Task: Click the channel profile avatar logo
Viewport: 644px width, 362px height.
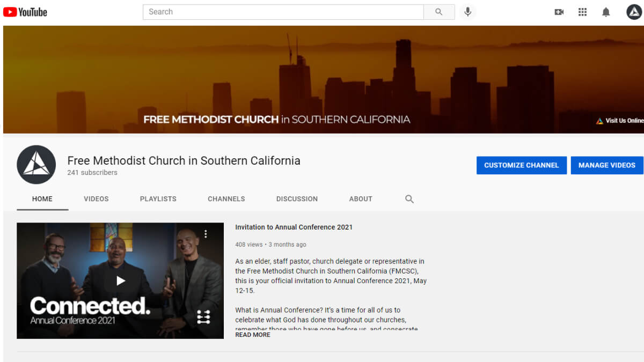Action: (36, 165)
